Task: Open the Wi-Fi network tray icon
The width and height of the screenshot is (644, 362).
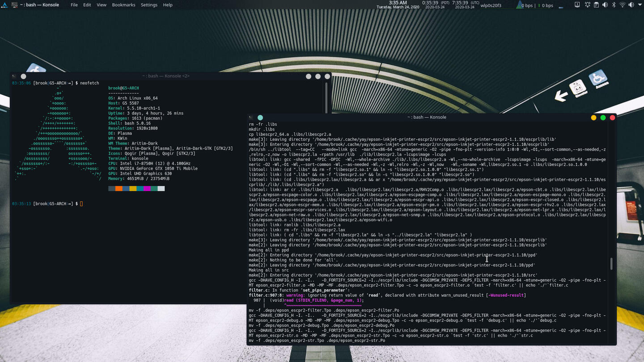Action: [622, 5]
